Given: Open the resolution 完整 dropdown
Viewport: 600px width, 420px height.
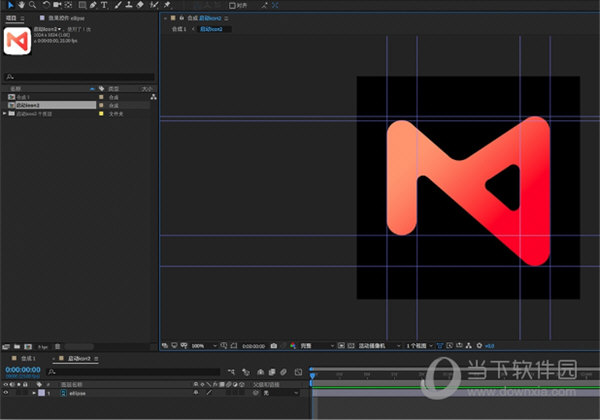Looking at the screenshot, I should click(x=317, y=346).
